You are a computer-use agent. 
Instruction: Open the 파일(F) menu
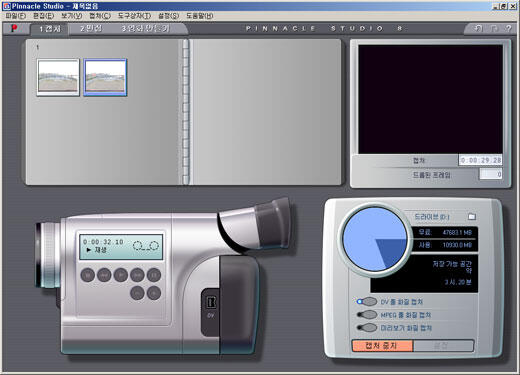point(16,16)
